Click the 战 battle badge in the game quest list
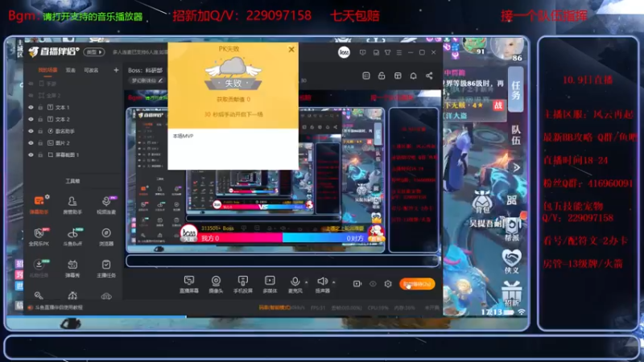The width and height of the screenshot is (644, 362). [498, 105]
